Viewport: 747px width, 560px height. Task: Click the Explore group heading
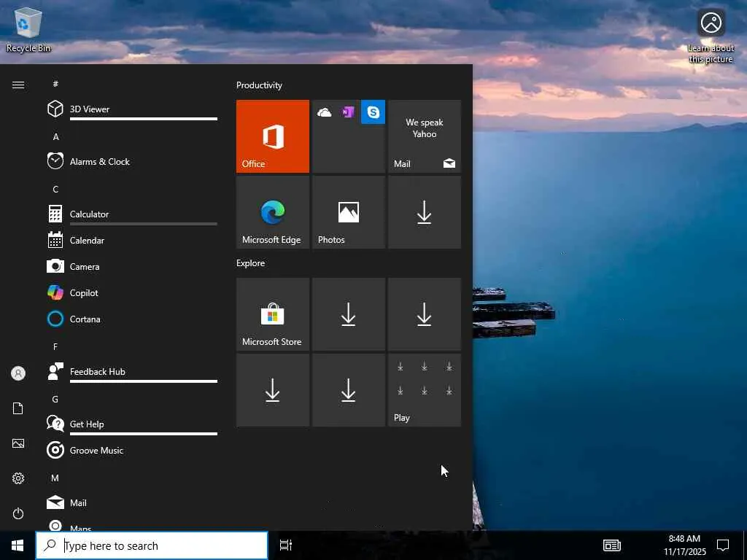click(x=251, y=262)
